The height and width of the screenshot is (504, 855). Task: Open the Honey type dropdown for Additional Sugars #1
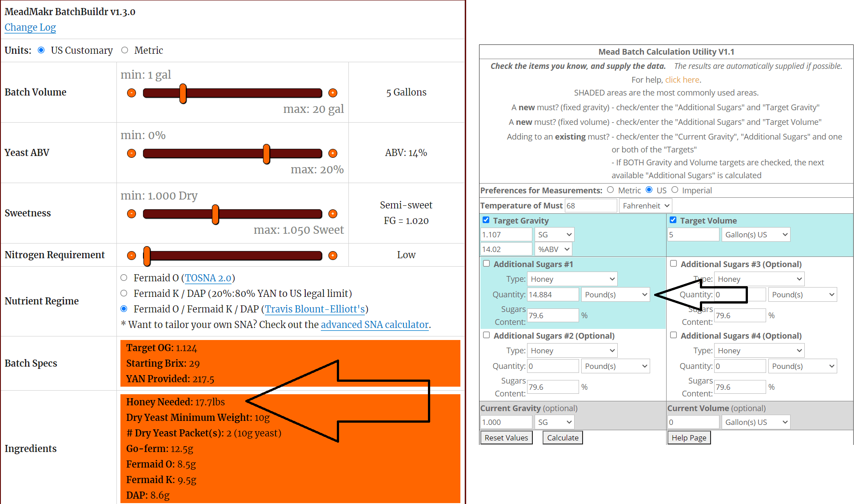pyautogui.click(x=572, y=279)
